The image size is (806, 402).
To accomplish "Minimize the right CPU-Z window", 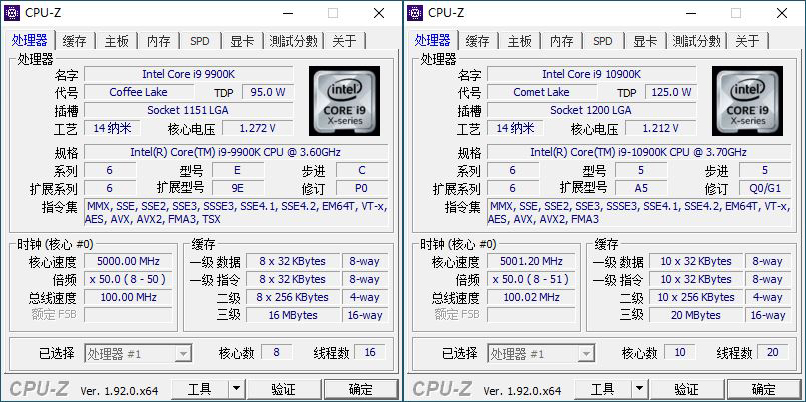I will click(x=690, y=13).
